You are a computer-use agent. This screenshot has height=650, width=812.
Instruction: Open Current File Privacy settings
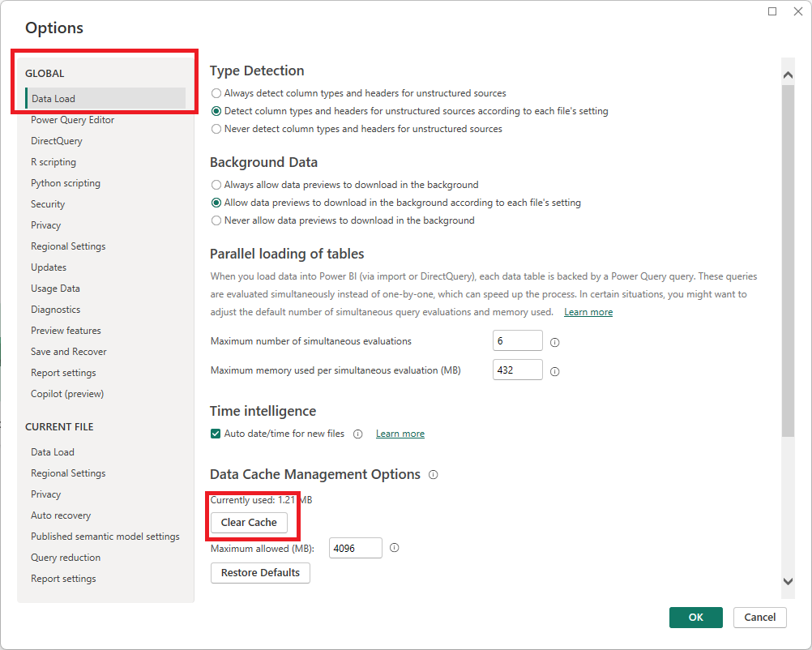(x=45, y=494)
